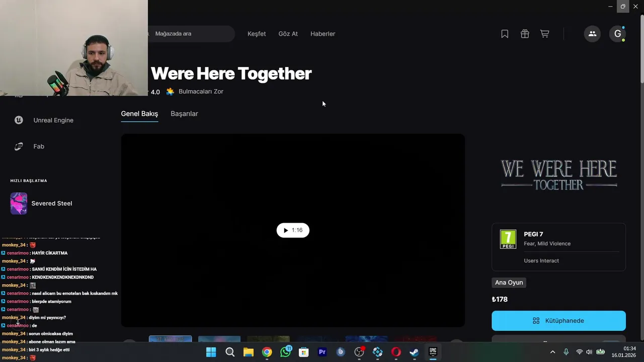This screenshot has width=644, height=362.
Task: Click the ₺178 price text
Action: pyautogui.click(x=500, y=299)
